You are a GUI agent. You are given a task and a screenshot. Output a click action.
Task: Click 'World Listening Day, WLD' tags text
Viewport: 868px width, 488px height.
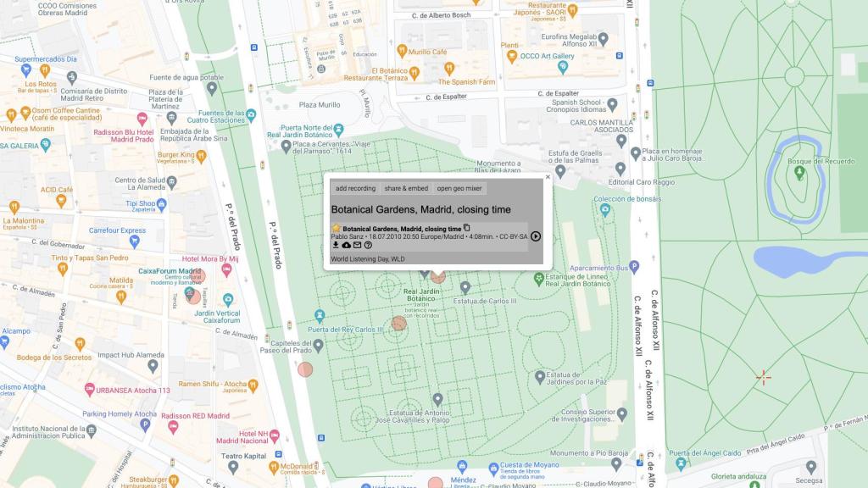[368, 259]
